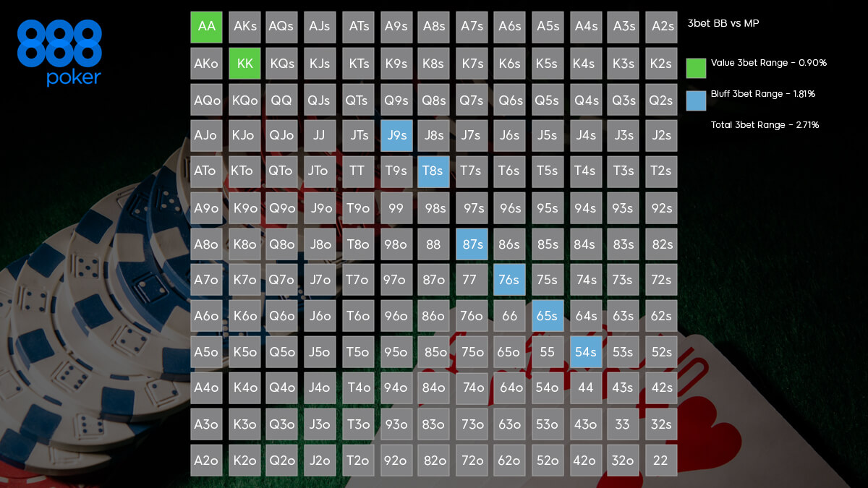Screen dimensions: 868x488
Task: Click the blue 54s hand cell
Action: point(585,352)
